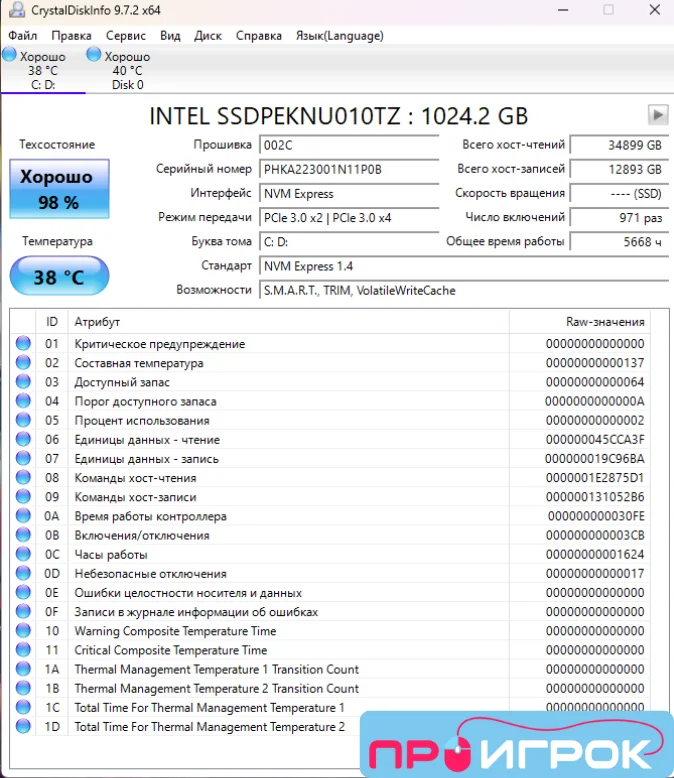Viewport: 674px width, 778px height.
Task: Click the status orb for Порог доступного запаса
Action: tap(23, 401)
